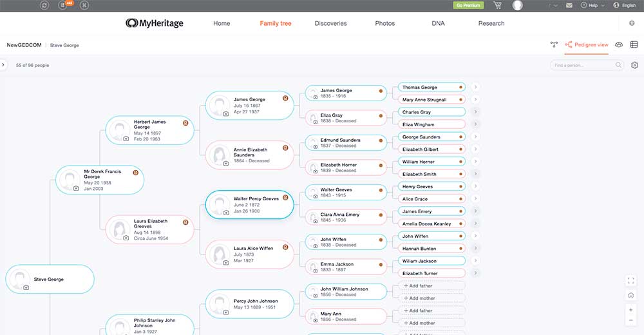Viewport: 644px width, 335px height.
Task: Open discovery icon on Mr Derek Francis George
Action: [135, 173]
